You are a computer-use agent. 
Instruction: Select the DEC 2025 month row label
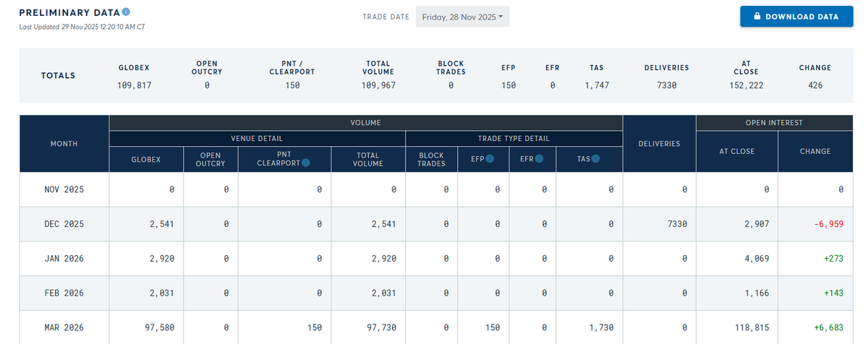(64, 224)
